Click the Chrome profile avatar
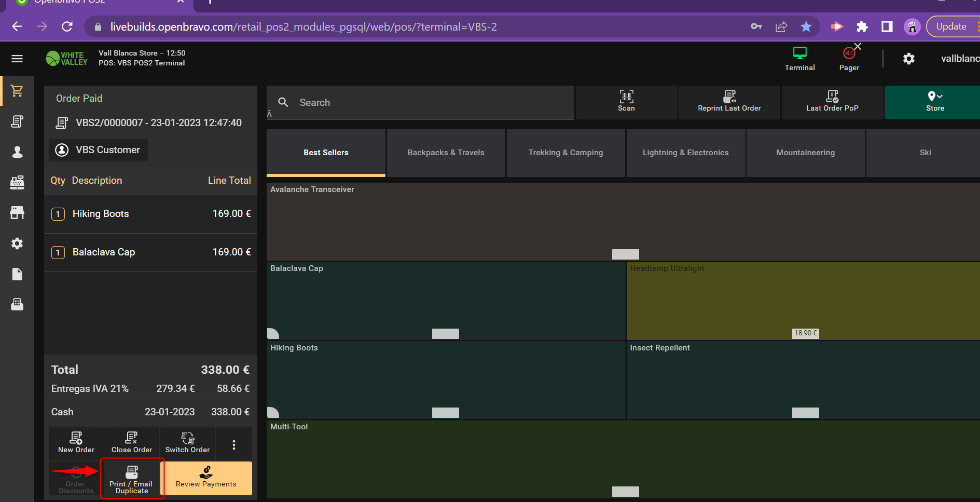This screenshot has width=980, height=502. [912, 26]
